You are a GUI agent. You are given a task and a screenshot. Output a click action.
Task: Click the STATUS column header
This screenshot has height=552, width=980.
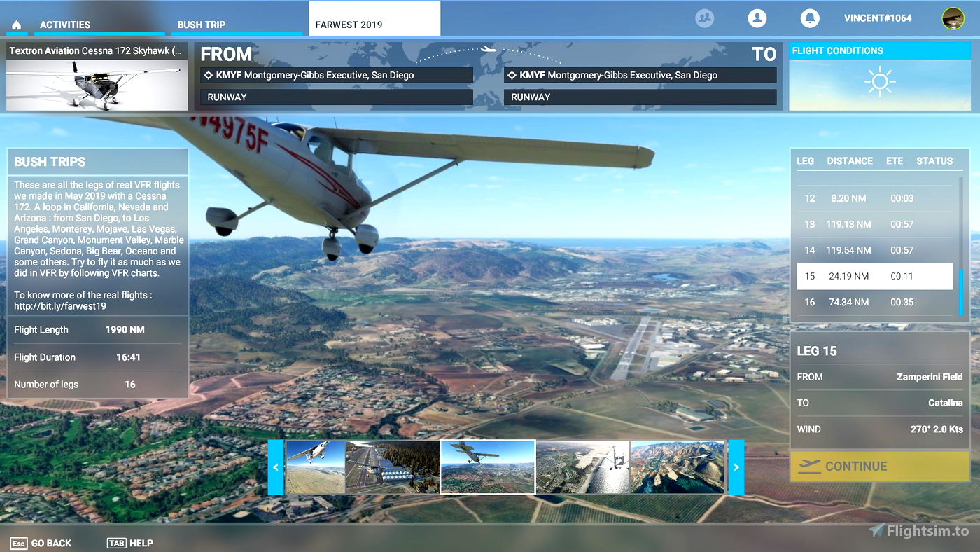coord(934,160)
